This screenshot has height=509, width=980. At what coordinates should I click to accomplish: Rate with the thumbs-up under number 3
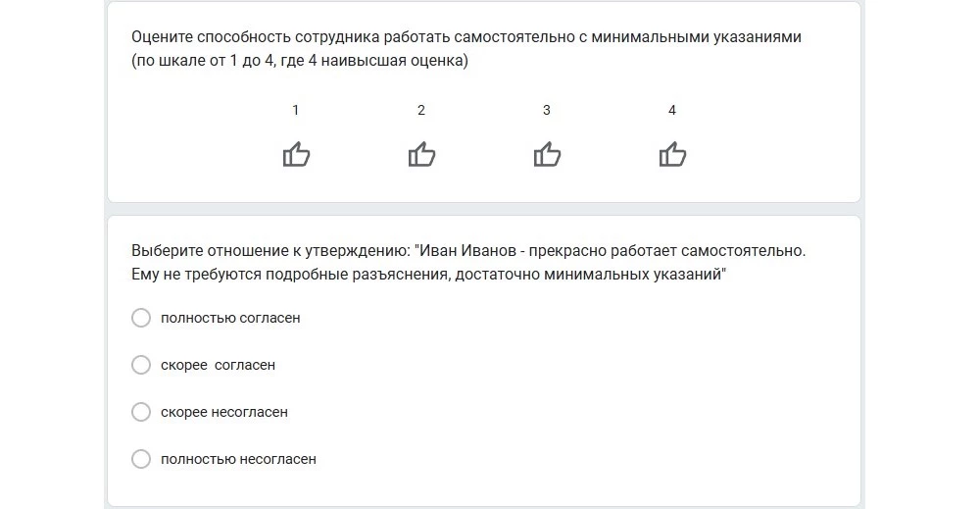pyautogui.click(x=547, y=155)
